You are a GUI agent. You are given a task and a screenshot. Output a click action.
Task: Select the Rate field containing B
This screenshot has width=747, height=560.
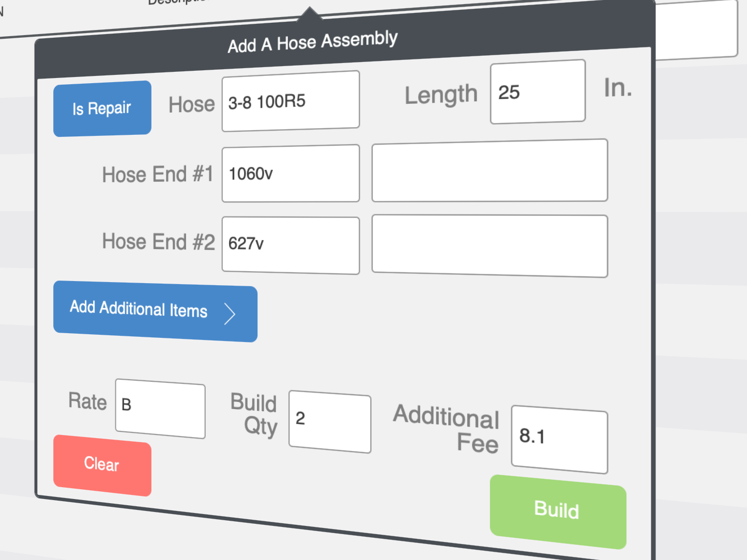coord(160,410)
